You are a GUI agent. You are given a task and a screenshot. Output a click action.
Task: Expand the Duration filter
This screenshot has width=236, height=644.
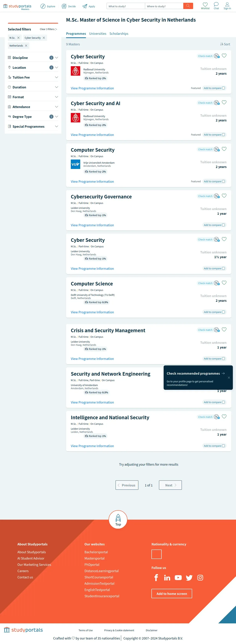point(33,87)
